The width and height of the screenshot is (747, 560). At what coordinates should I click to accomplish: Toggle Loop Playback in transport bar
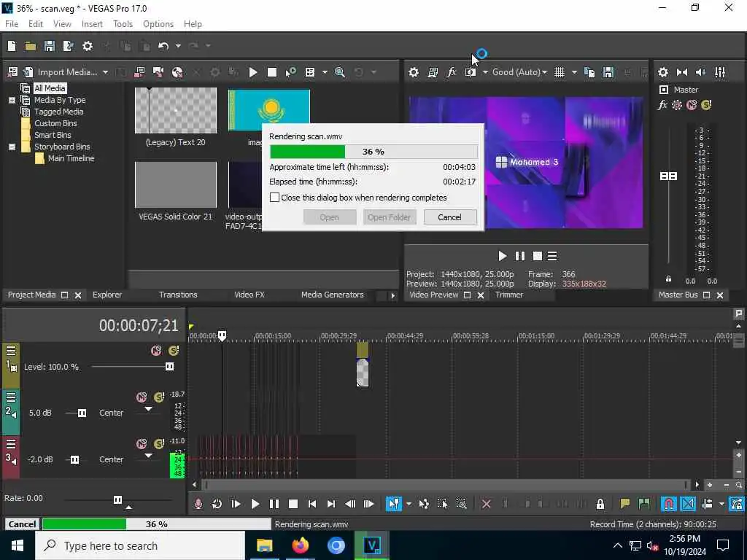coord(217,504)
